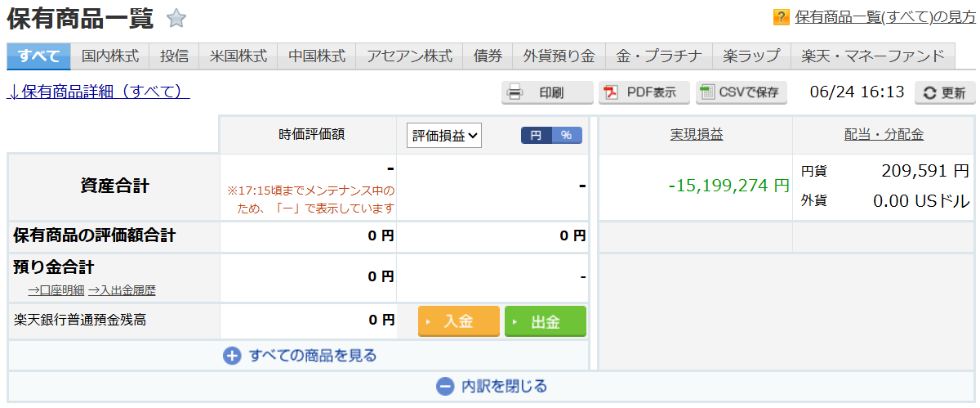The width and height of the screenshot is (980, 408).
Task: Click the 時価評価額 column header
Action: tap(311, 135)
